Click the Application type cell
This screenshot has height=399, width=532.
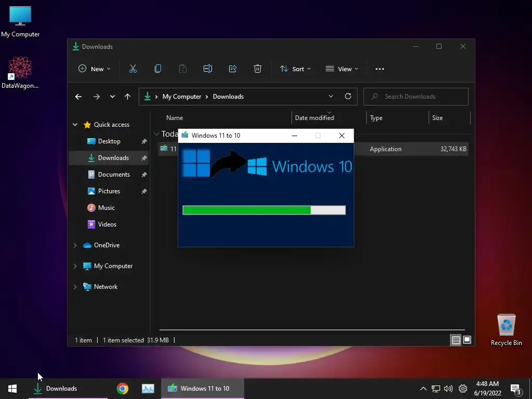(x=385, y=149)
